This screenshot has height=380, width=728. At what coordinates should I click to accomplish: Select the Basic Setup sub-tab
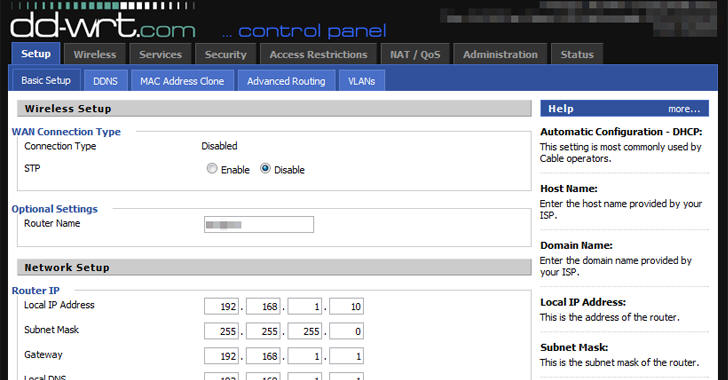[x=46, y=80]
